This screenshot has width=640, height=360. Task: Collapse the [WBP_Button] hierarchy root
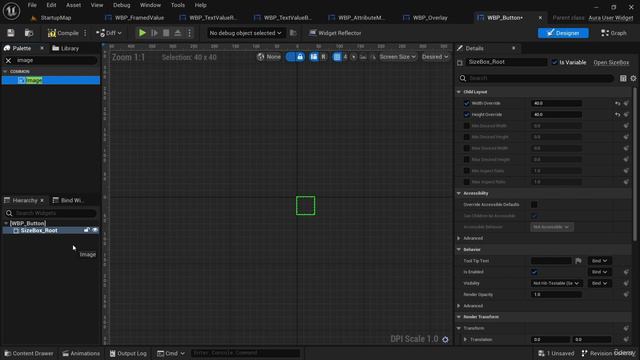tap(6, 223)
